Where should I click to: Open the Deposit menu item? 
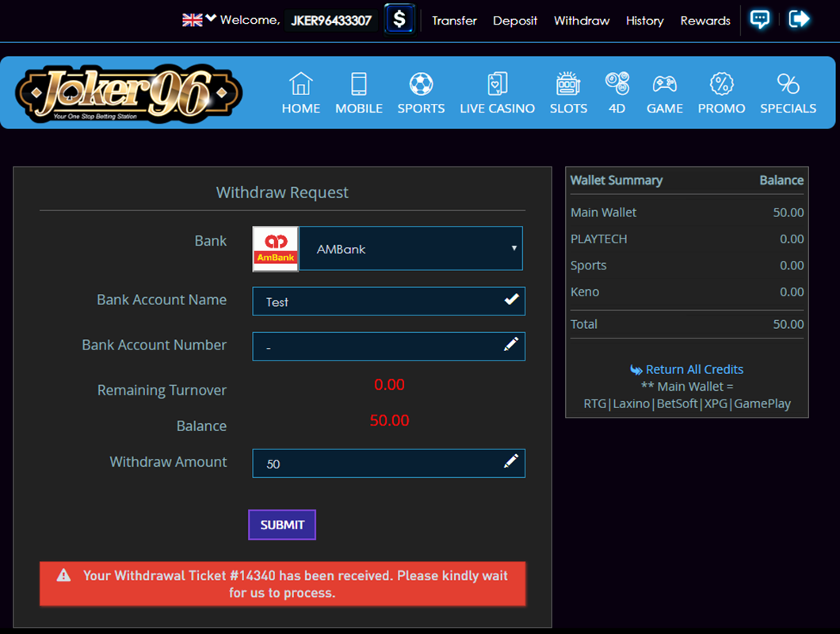[x=515, y=21]
